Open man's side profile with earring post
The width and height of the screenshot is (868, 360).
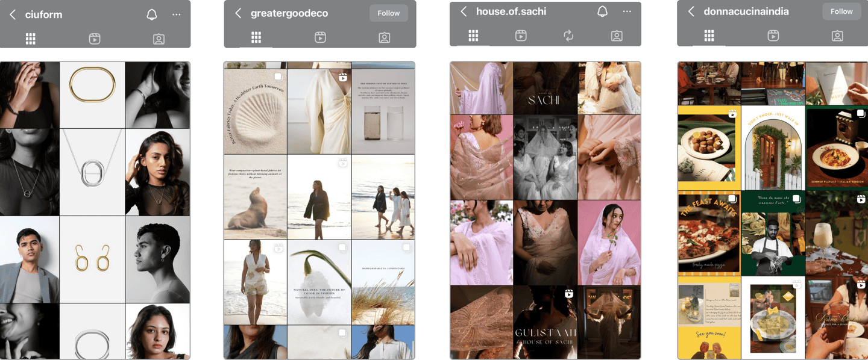pos(158,259)
